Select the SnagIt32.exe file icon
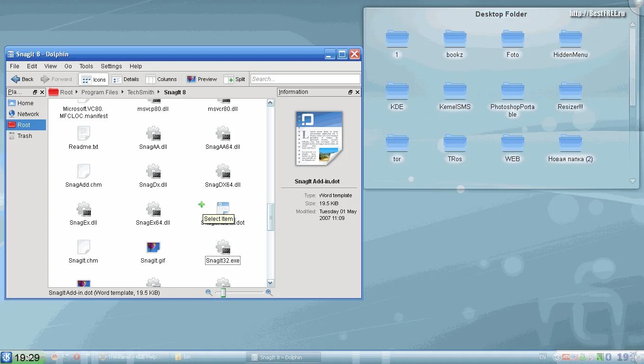The width and height of the screenshot is (644, 364). coord(223,247)
